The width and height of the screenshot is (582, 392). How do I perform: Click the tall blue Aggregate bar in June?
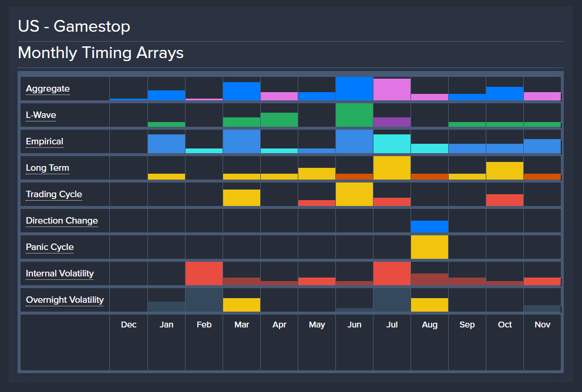pos(355,89)
